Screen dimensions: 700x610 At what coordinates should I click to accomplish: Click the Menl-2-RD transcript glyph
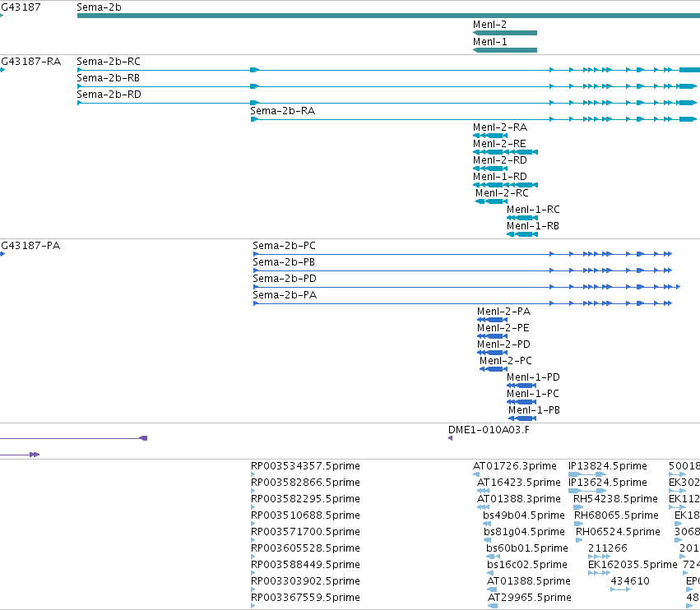tap(490, 169)
